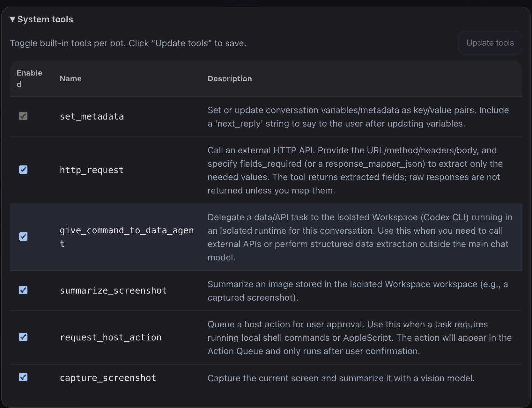Click the Description column header
This screenshot has height=408, width=532.
(x=230, y=79)
